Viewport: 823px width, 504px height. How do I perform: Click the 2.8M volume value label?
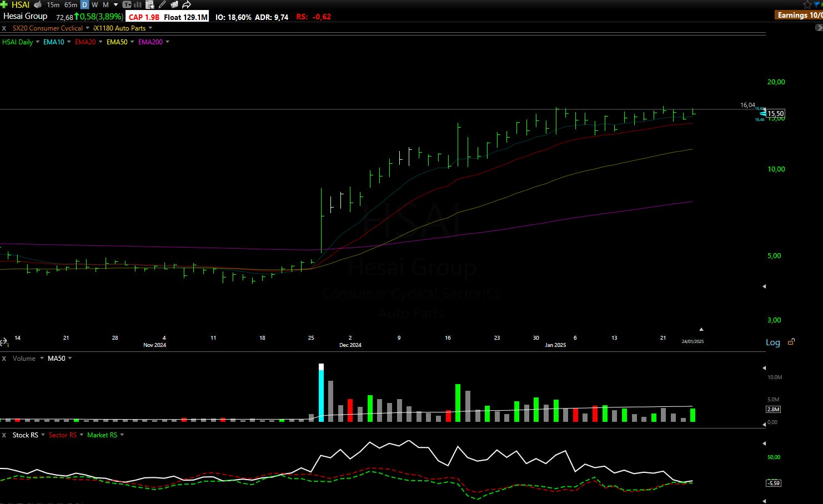(x=773, y=409)
